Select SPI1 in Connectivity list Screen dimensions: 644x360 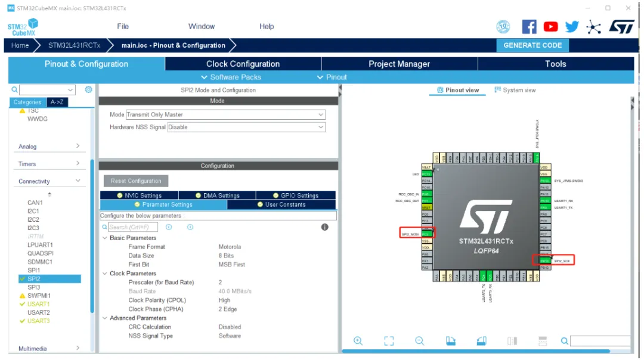pyautogui.click(x=33, y=270)
